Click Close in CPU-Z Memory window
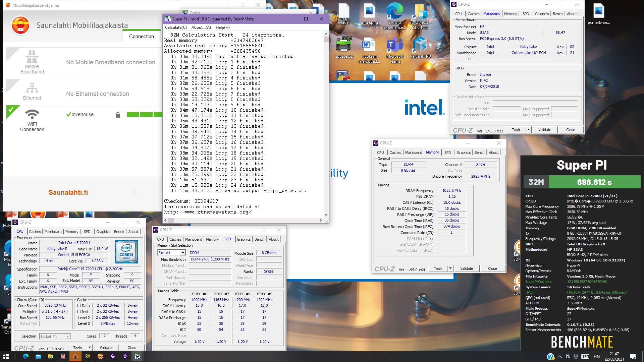Viewport: 644px width, 362px height. click(492, 268)
